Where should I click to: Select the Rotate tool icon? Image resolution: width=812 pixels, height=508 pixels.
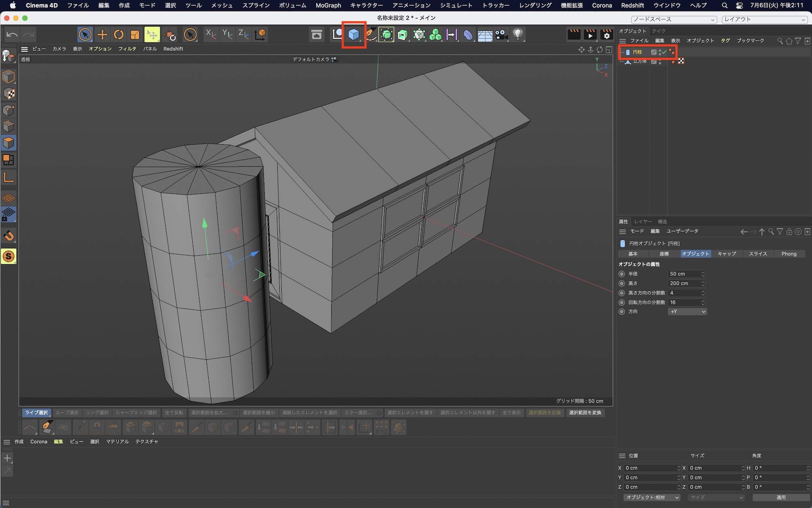click(119, 35)
